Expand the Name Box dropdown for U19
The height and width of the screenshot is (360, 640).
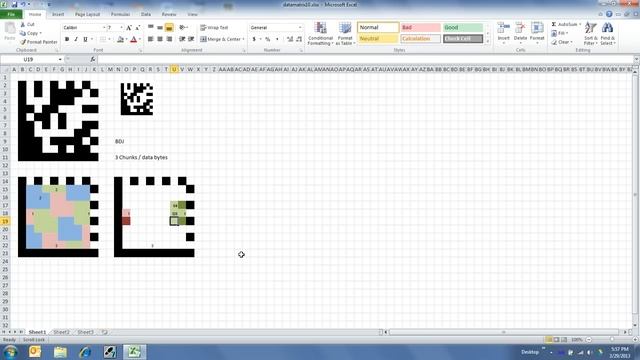click(60, 60)
